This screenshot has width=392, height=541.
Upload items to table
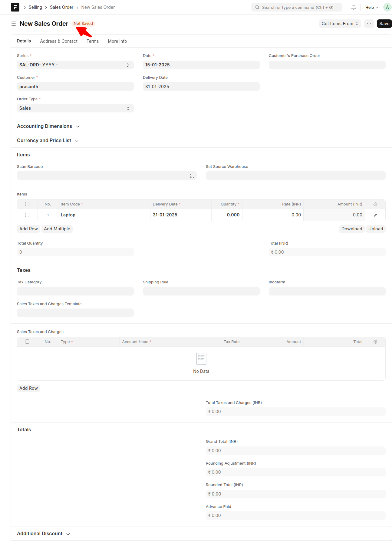pos(376,229)
